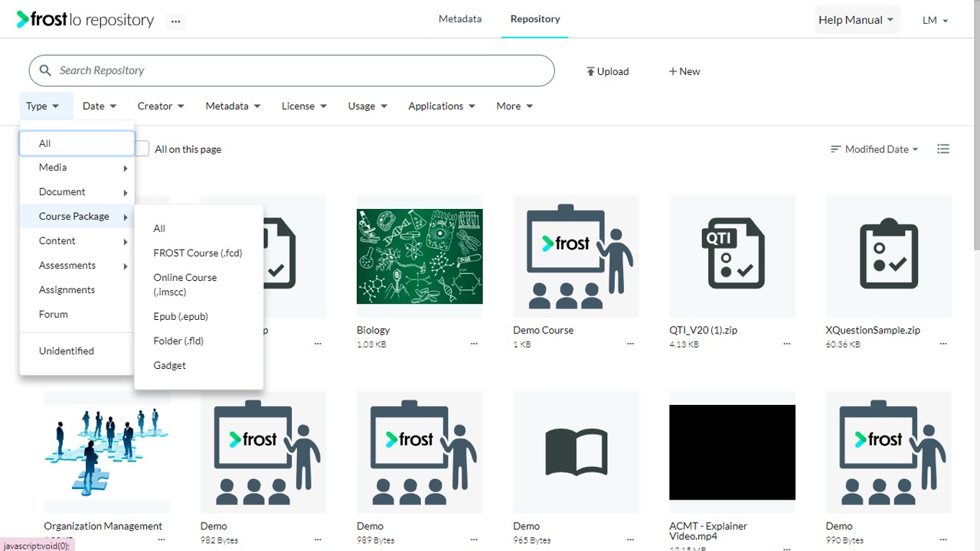This screenshot has height=551, width=980.
Task: Open the Creator filter dropdown
Action: tap(161, 106)
